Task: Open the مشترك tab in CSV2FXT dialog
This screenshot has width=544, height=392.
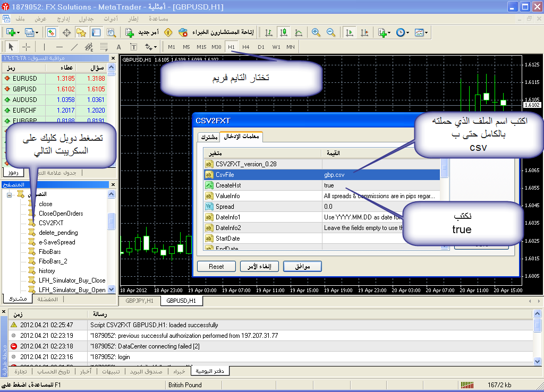Action: tap(209, 138)
